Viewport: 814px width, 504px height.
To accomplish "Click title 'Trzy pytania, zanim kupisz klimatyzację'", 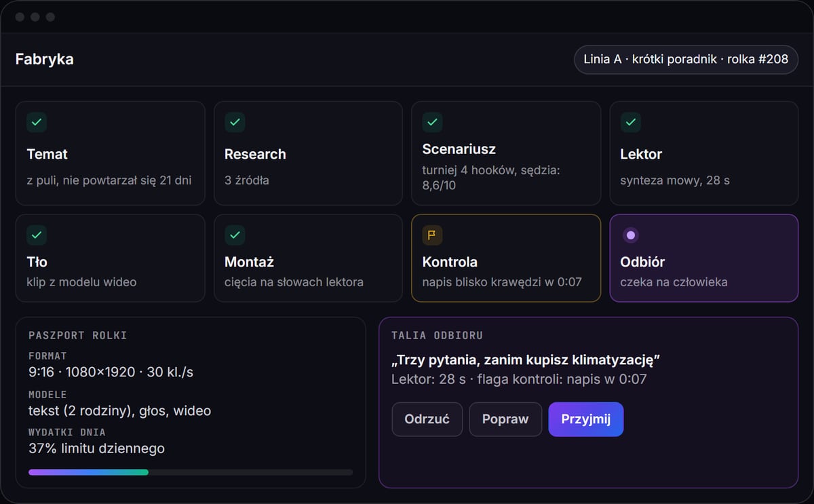I will [x=526, y=360].
